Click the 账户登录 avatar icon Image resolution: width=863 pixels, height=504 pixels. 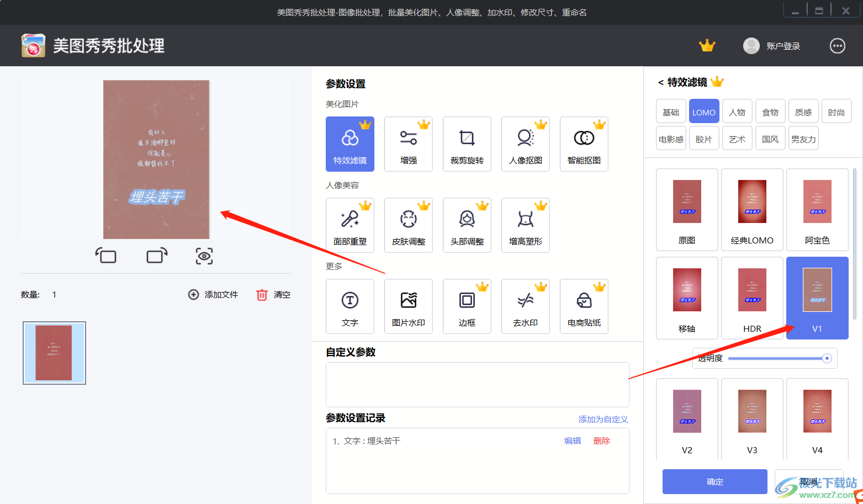(x=751, y=46)
